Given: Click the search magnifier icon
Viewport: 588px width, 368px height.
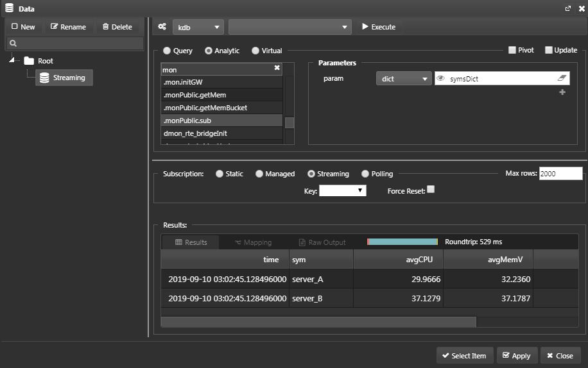Looking at the screenshot, I should click(13, 44).
